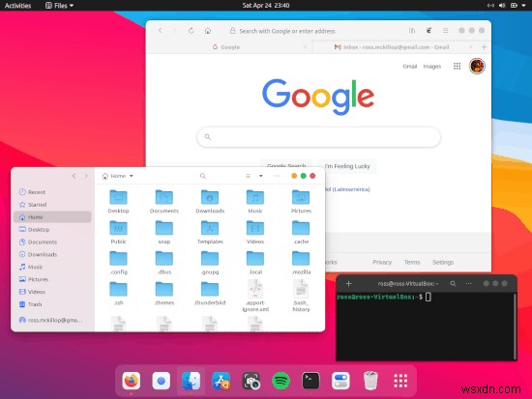Open Tweaks toggle-icon app in dock
This screenshot has width=532, height=399.
coord(340,381)
